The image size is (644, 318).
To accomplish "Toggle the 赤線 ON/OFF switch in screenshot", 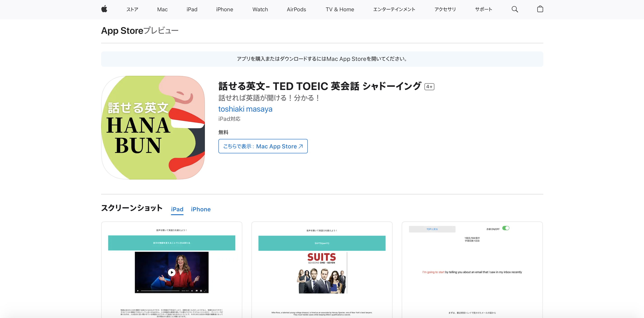I will (x=505, y=228).
